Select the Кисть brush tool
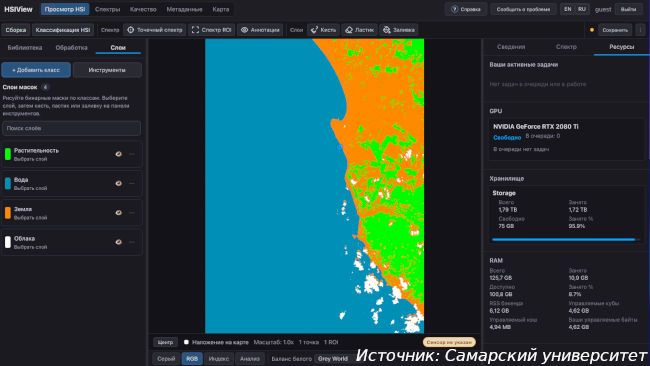Image resolution: width=650 pixels, height=366 pixels. [x=323, y=30]
